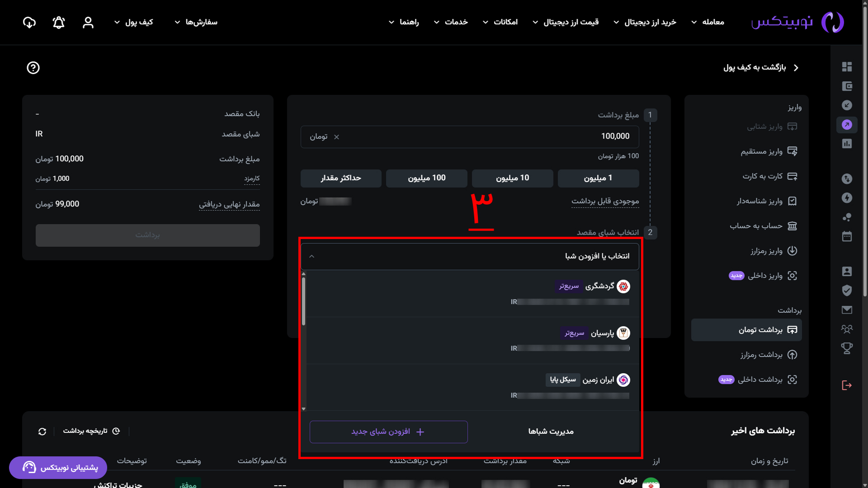
Task: Click the download app icon
Action: pyautogui.click(x=29, y=23)
